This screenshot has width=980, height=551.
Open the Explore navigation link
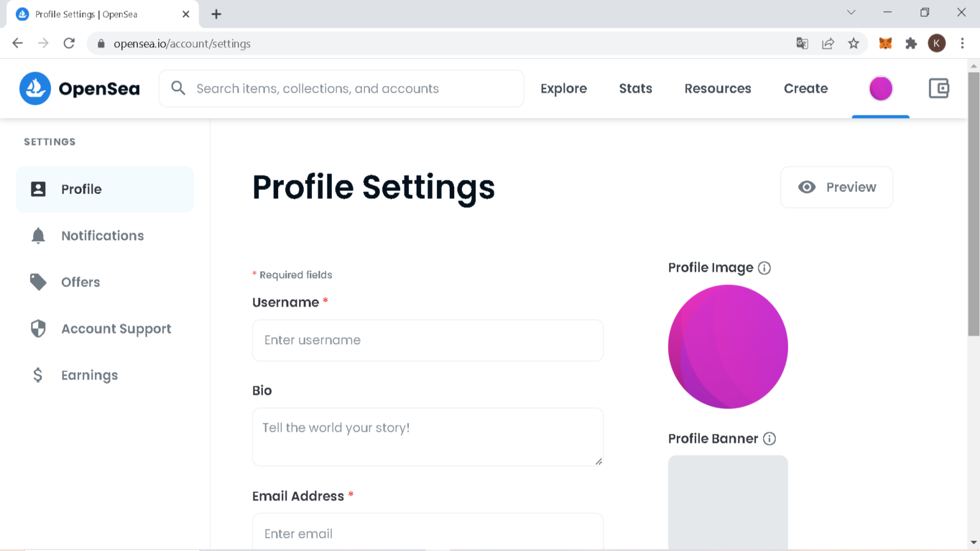click(x=563, y=89)
